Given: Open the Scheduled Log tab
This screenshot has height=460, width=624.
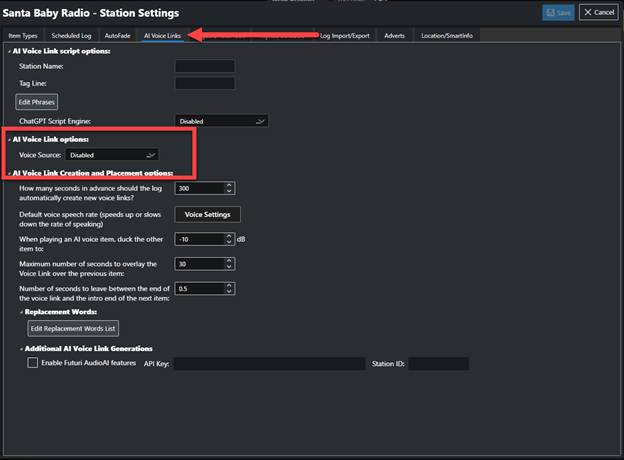Looking at the screenshot, I should coord(71,36).
